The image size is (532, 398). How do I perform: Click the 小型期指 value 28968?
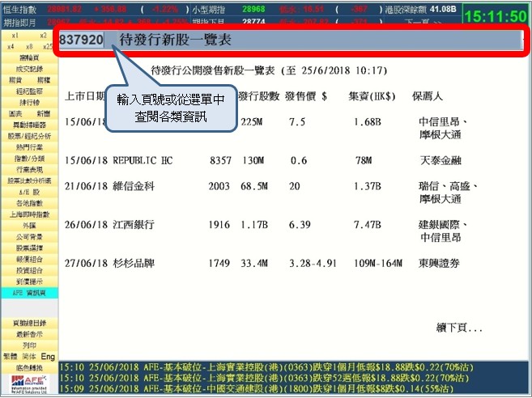pyautogui.click(x=253, y=9)
